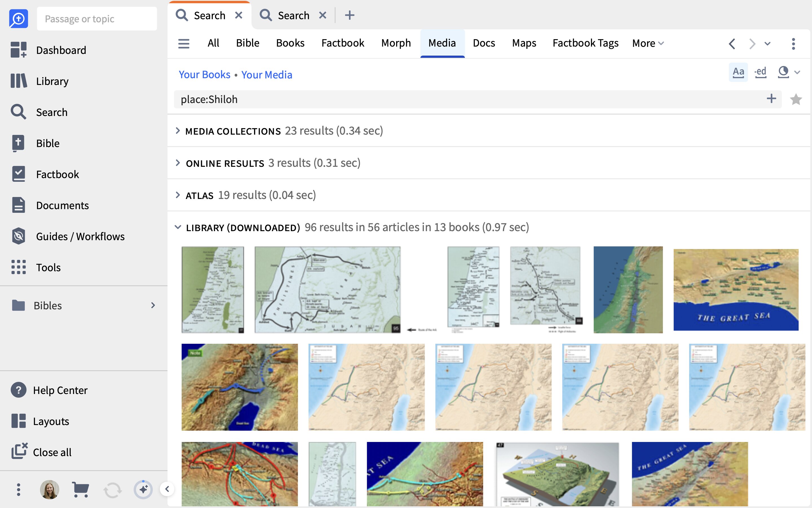Open the panel kebab options menu
Screen dimensions: 812x508
tap(793, 44)
